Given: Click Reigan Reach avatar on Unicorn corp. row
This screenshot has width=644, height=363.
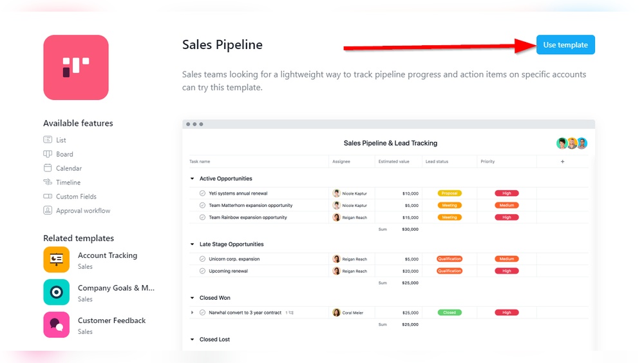Looking at the screenshot, I should [336, 259].
